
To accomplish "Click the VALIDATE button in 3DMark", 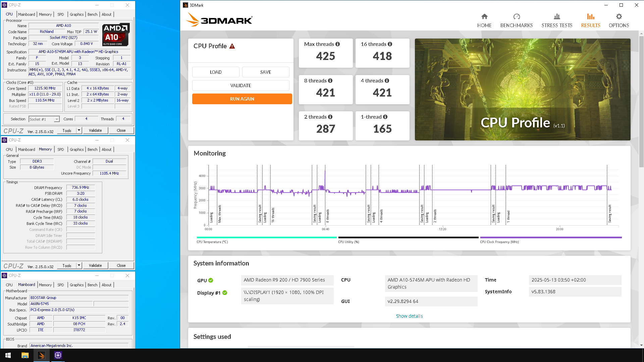I will click(x=241, y=85).
